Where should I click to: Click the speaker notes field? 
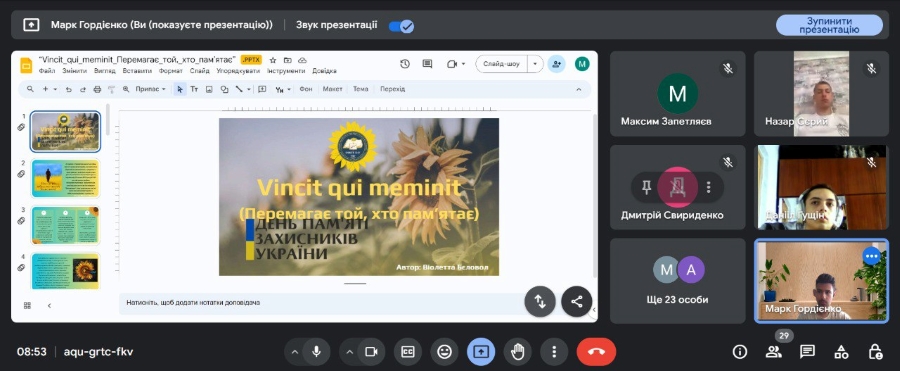(x=321, y=302)
